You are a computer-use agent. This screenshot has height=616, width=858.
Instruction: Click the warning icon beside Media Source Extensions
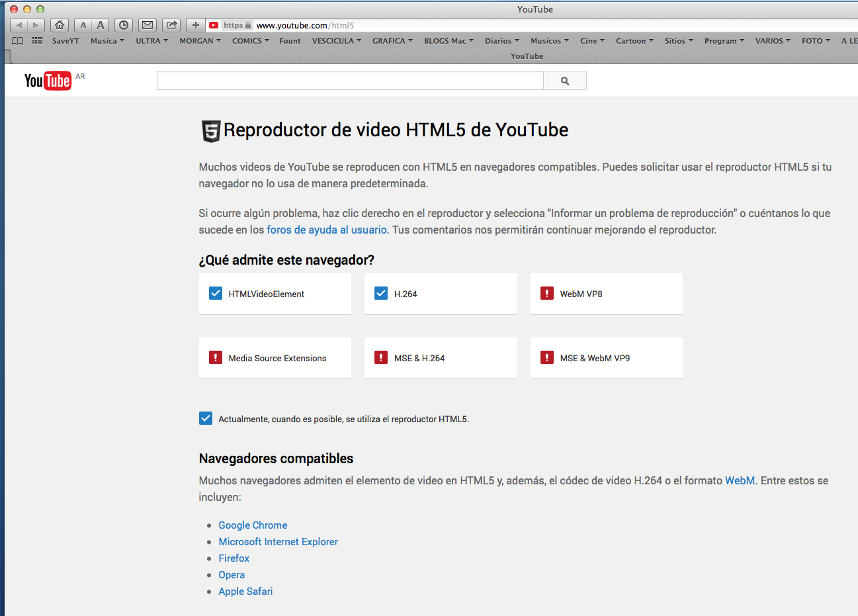216,357
